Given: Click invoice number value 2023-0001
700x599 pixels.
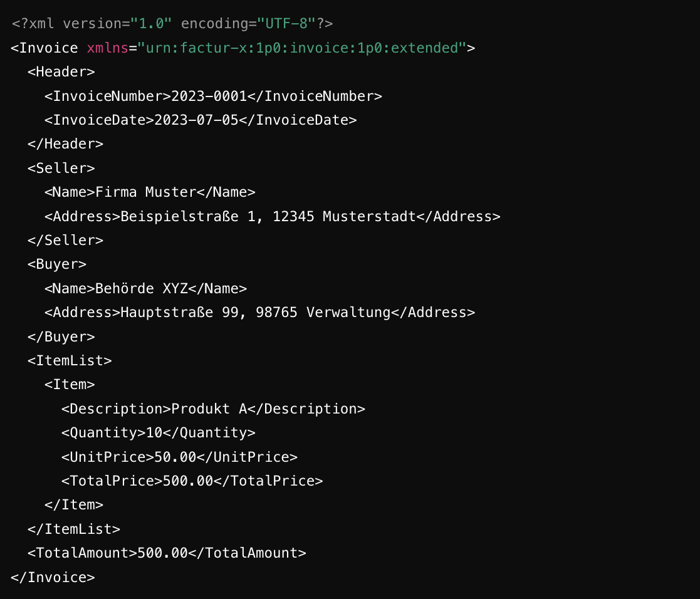Looking at the screenshot, I should (209, 96).
